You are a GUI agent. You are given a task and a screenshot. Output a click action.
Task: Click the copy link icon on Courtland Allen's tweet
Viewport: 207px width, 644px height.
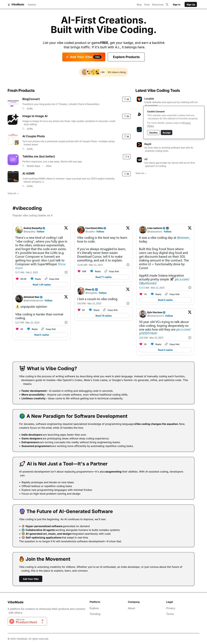106,271
